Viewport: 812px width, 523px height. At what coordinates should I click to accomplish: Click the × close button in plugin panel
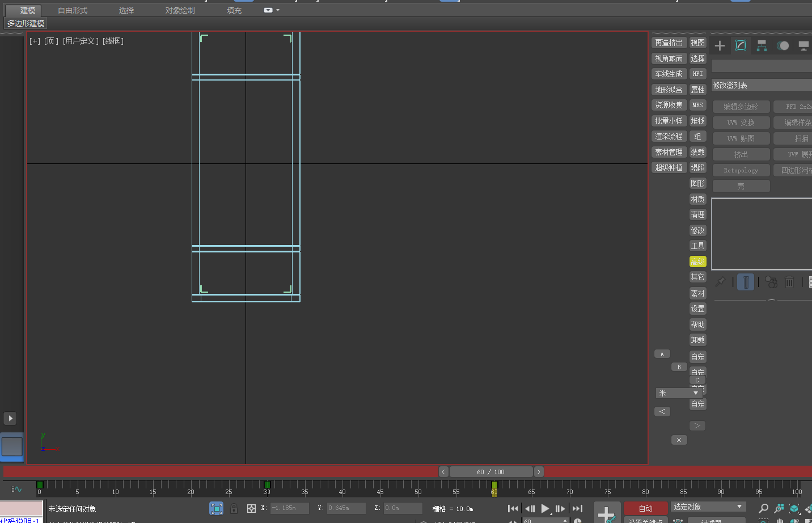click(679, 440)
